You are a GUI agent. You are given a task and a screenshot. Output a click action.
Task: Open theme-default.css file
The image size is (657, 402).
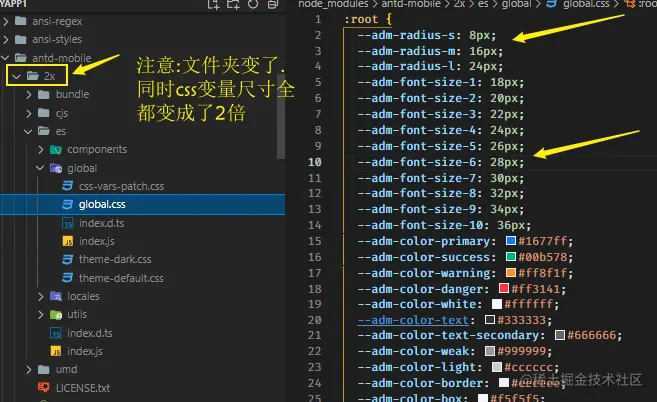tap(121, 278)
